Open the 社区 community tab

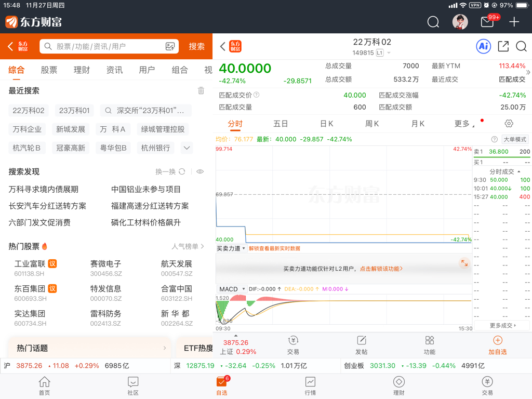coord(133,386)
